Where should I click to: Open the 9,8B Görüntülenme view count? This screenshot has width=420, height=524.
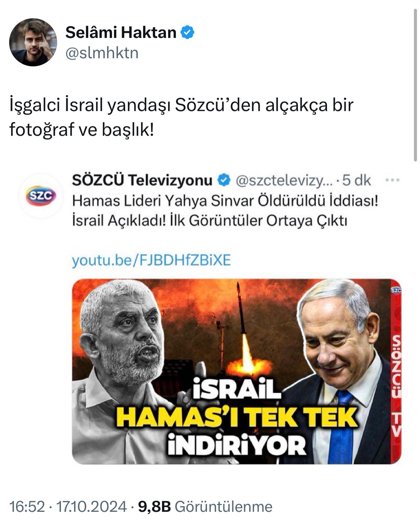(205, 507)
